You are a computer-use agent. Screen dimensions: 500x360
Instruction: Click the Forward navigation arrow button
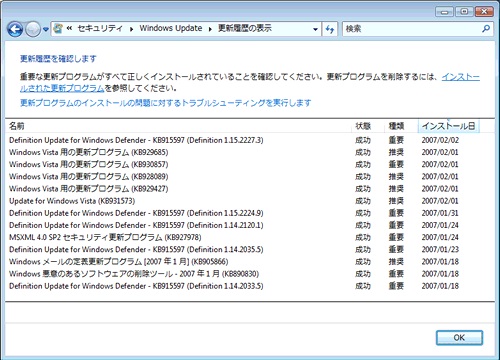(33, 29)
